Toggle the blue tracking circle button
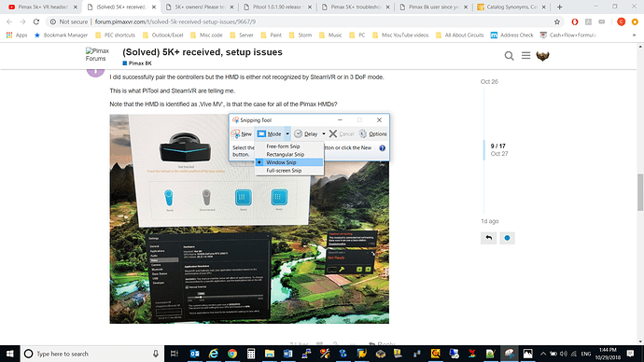 pos(507,238)
